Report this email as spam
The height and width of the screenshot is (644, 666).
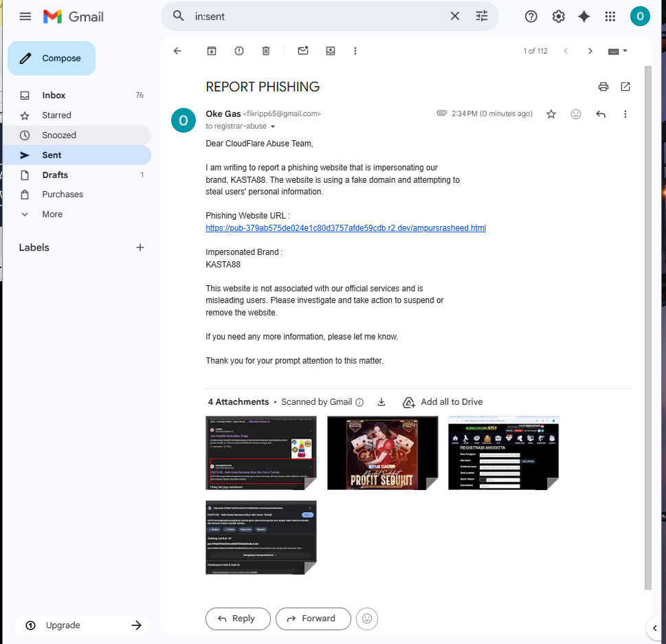point(239,51)
